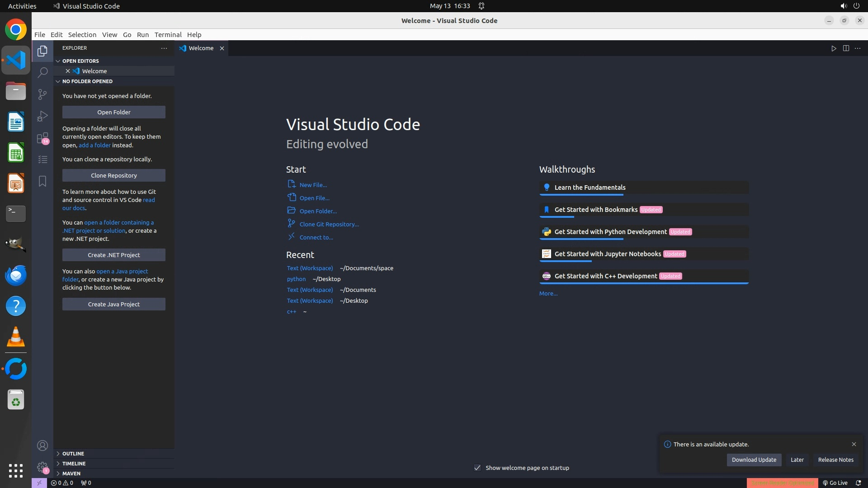The image size is (868, 488).
Task: Click the Accounts icon
Action: point(42,446)
